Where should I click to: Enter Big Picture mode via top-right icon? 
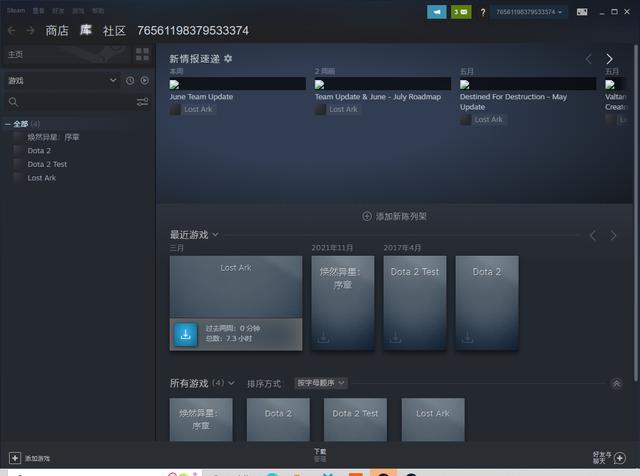(x=581, y=12)
